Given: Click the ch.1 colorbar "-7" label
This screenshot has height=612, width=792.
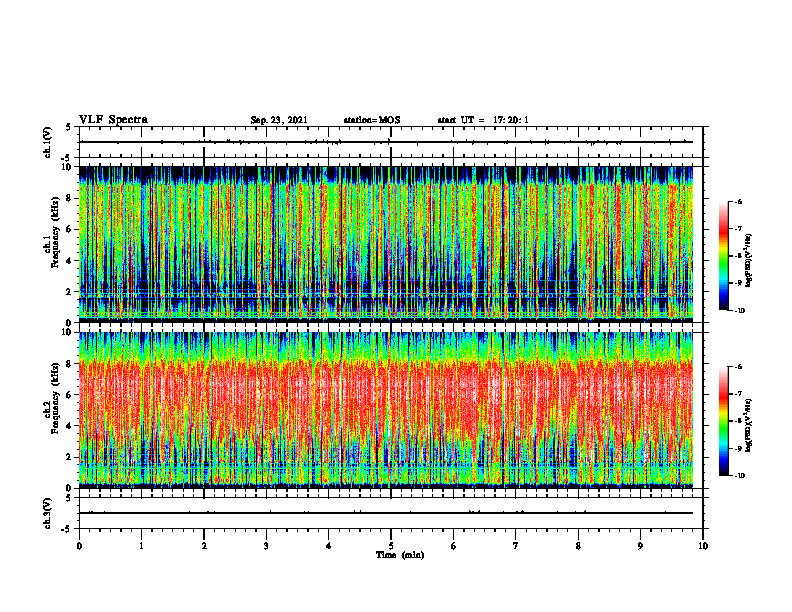Looking at the screenshot, I should (739, 229).
